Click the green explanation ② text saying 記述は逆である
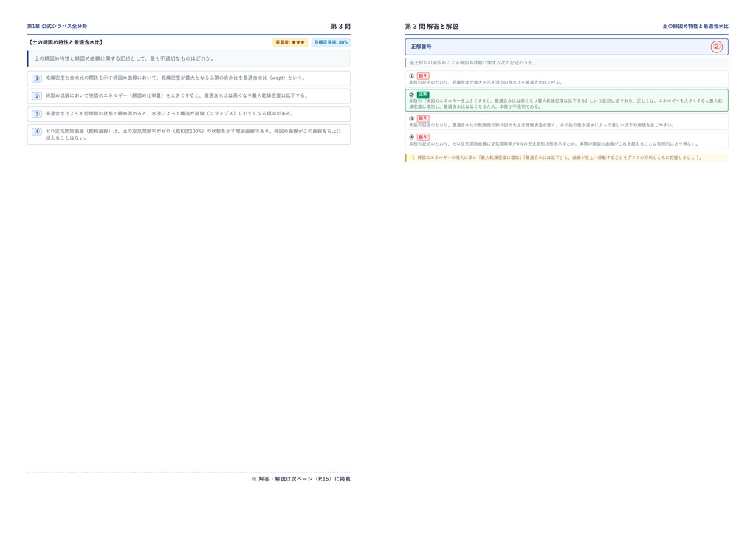Viewport: 756px width, 535px height. pos(566,103)
